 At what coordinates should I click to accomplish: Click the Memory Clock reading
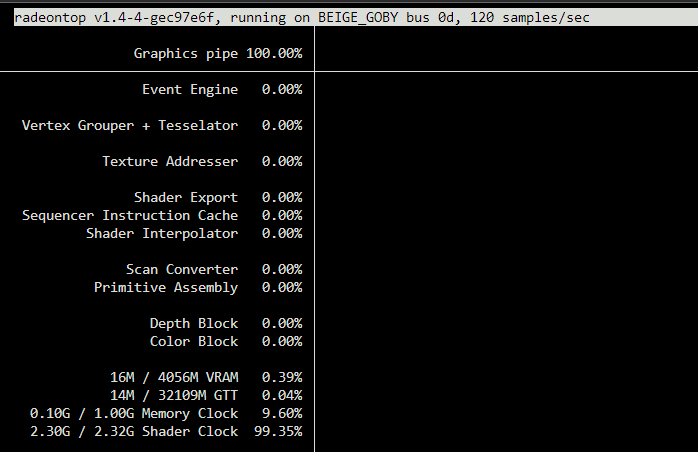pyautogui.click(x=166, y=414)
